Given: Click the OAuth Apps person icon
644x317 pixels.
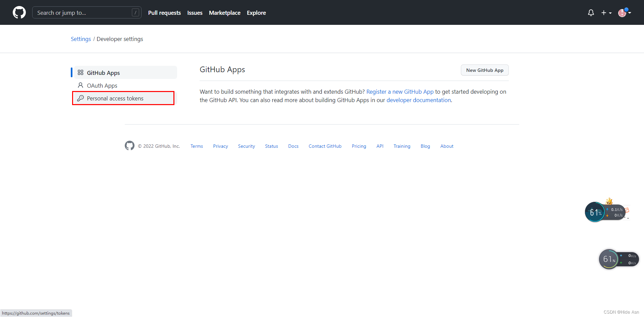Looking at the screenshot, I should (80, 85).
